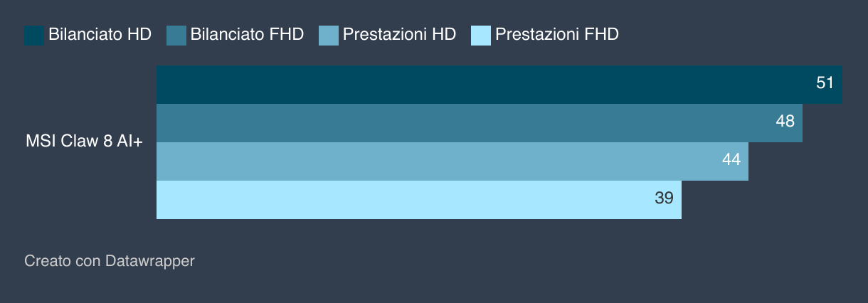Screen dimensions: 868x303
Task: Click the MSI Claw 8 AI+ row label
Action: pyautogui.click(x=84, y=142)
